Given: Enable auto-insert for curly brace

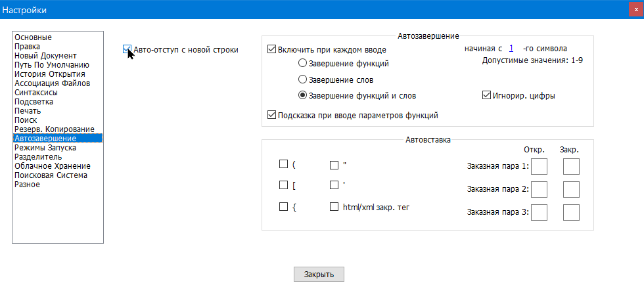Looking at the screenshot, I should (284, 207).
